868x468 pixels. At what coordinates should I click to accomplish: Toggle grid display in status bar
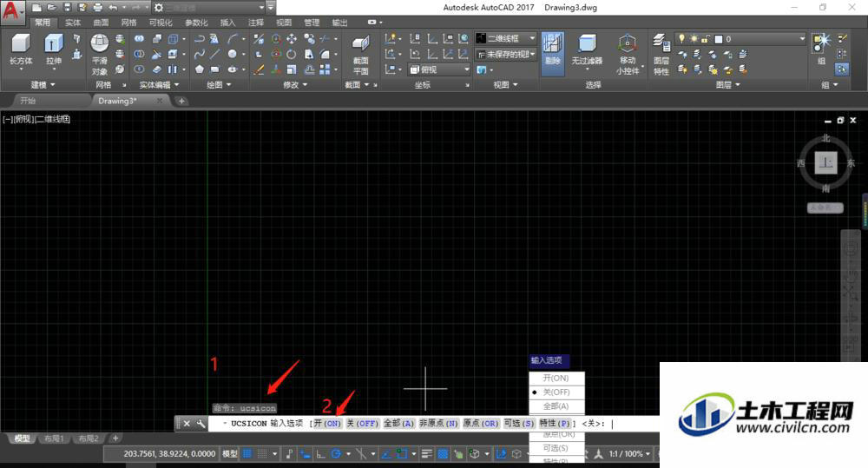247,453
